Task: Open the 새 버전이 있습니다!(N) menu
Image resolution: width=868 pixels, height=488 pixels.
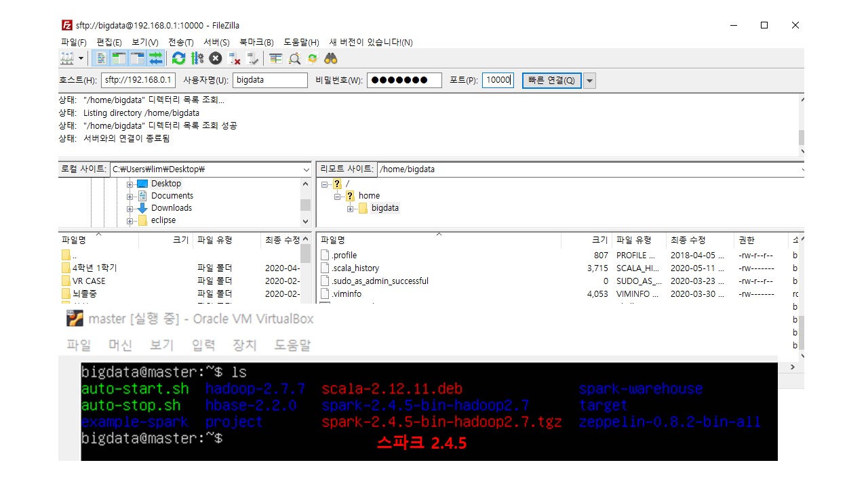Action: (x=371, y=43)
